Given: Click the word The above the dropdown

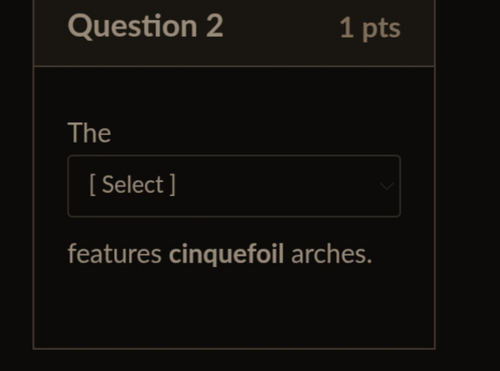Looking at the screenshot, I should [x=89, y=133].
